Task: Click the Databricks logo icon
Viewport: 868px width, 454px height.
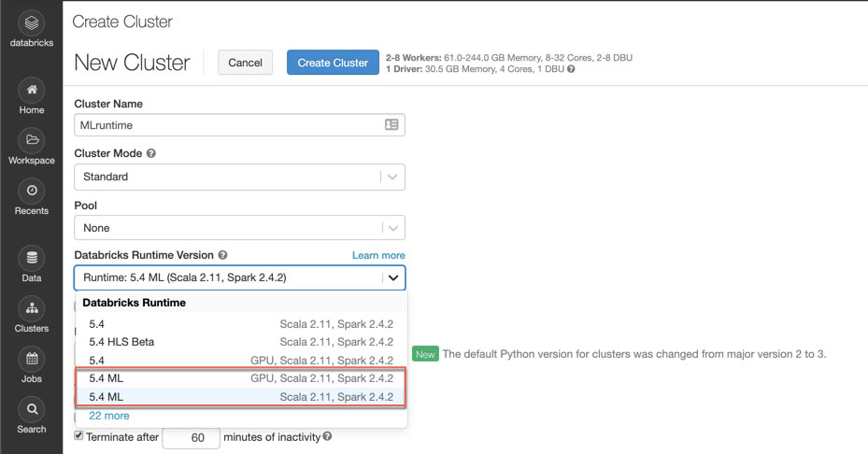Action: point(31,22)
